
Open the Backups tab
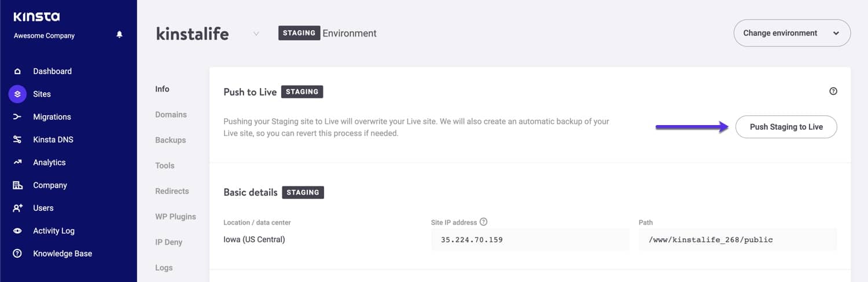[170, 140]
